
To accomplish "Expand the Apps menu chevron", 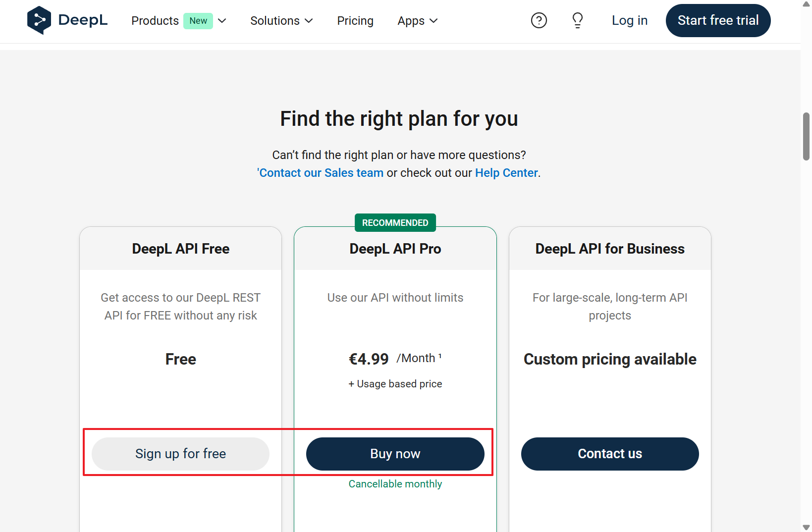I will tap(433, 21).
